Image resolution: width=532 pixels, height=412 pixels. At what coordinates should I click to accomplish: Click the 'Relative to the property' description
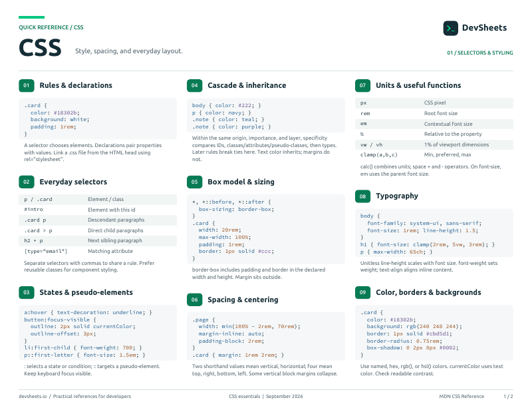pyautogui.click(x=453, y=134)
